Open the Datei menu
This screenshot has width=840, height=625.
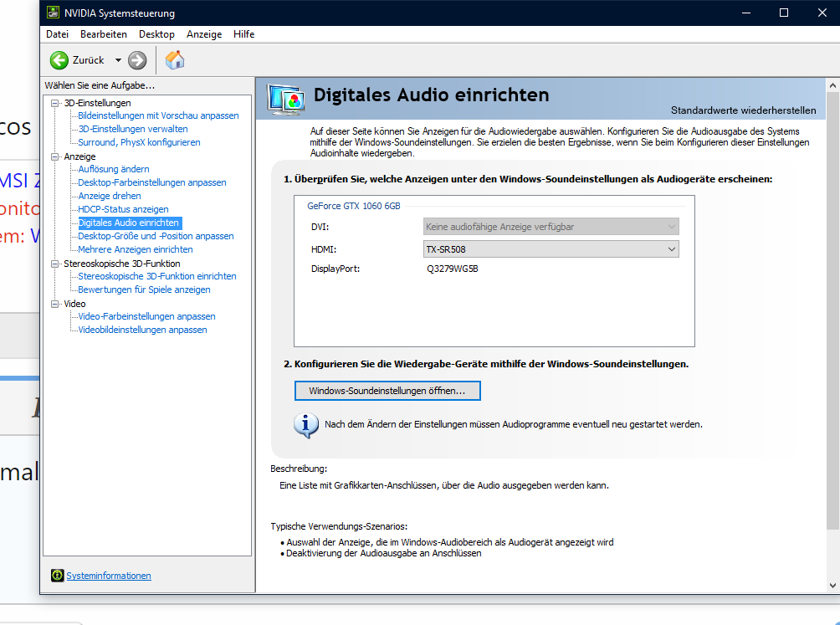[58, 34]
